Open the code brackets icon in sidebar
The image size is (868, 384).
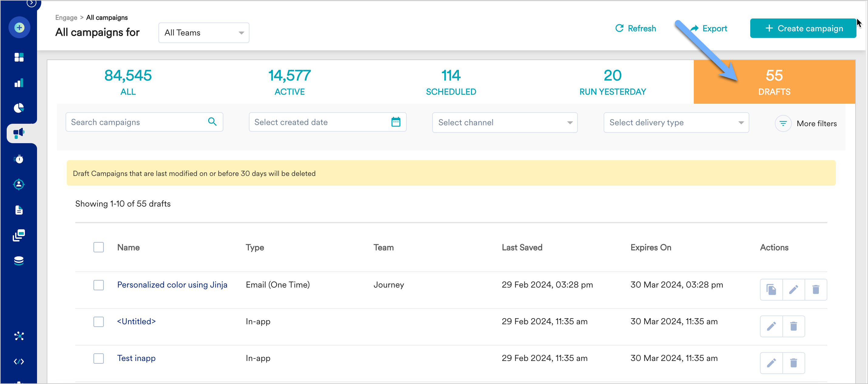pos(19,362)
